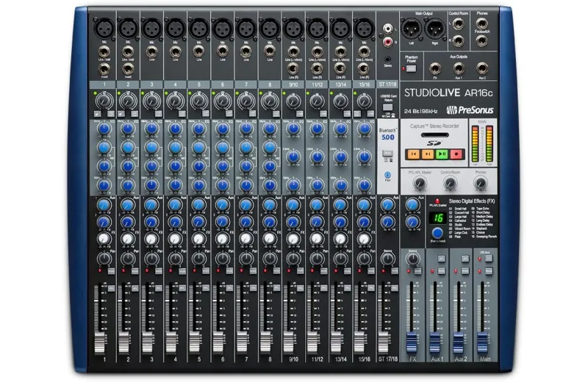
Task: Mute channel 3
Action: (x=159, y=270)
